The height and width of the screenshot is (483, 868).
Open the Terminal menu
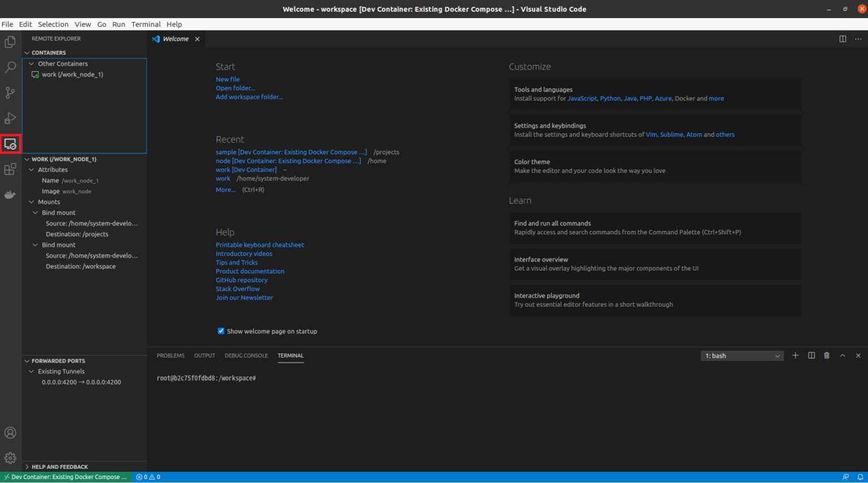(x=146, y=24)
